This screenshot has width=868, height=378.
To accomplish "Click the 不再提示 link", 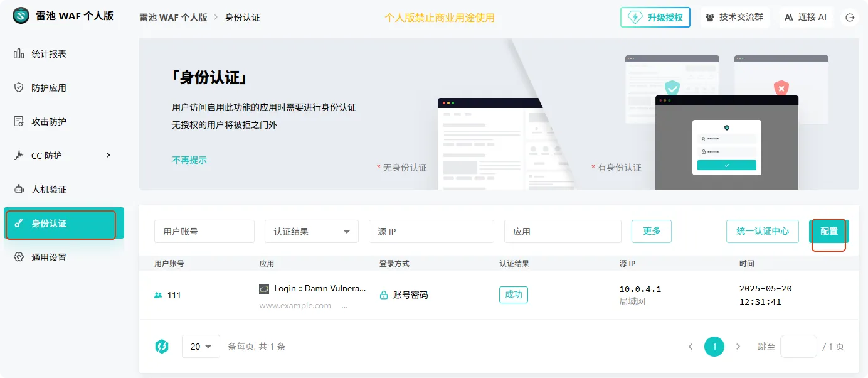I will [189, 160].
